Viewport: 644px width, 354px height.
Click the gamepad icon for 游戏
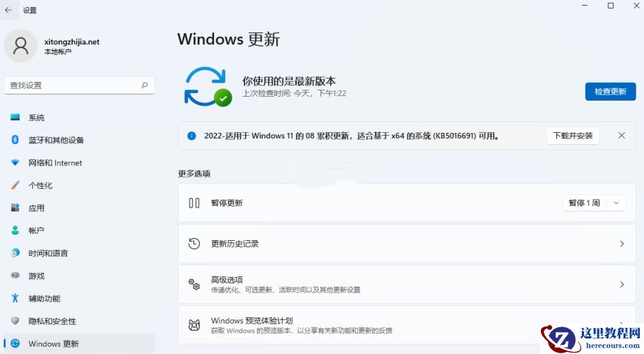[x=16, y=276]
